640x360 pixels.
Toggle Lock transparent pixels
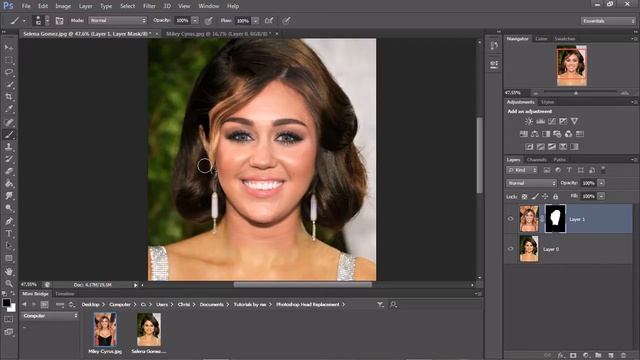[x=524, y=196]
